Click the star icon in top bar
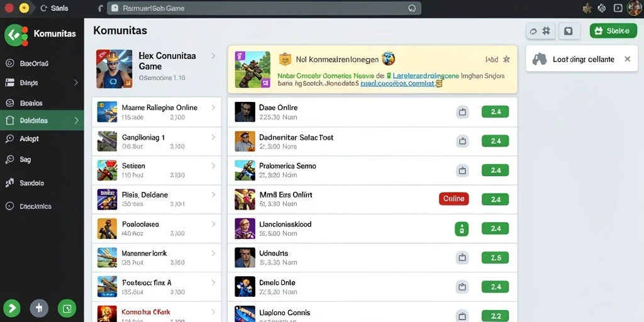 (587, 8)
